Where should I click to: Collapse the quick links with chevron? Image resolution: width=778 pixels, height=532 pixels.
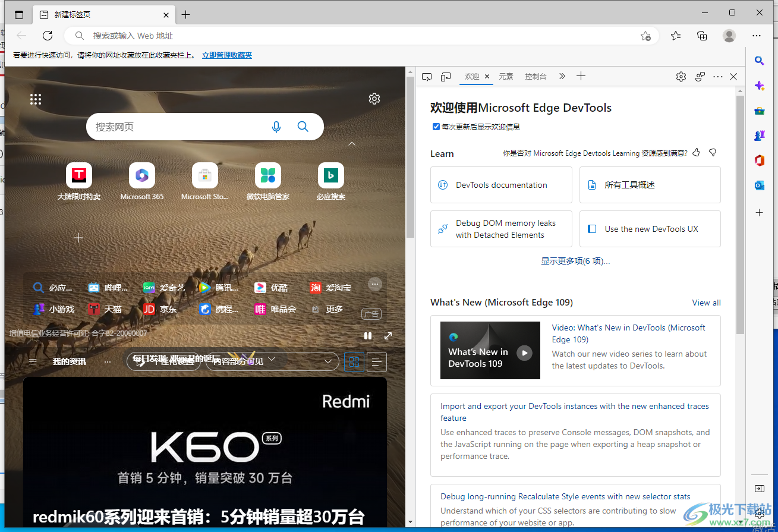352,144
